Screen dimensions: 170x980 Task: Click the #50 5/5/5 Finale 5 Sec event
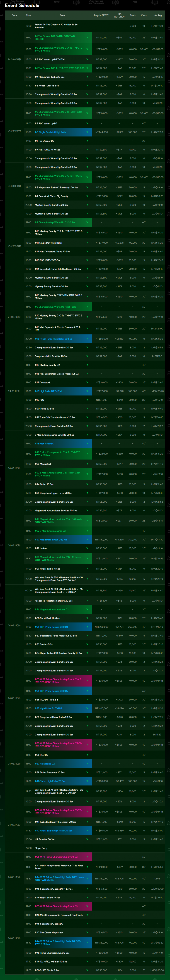pos(47,970)
